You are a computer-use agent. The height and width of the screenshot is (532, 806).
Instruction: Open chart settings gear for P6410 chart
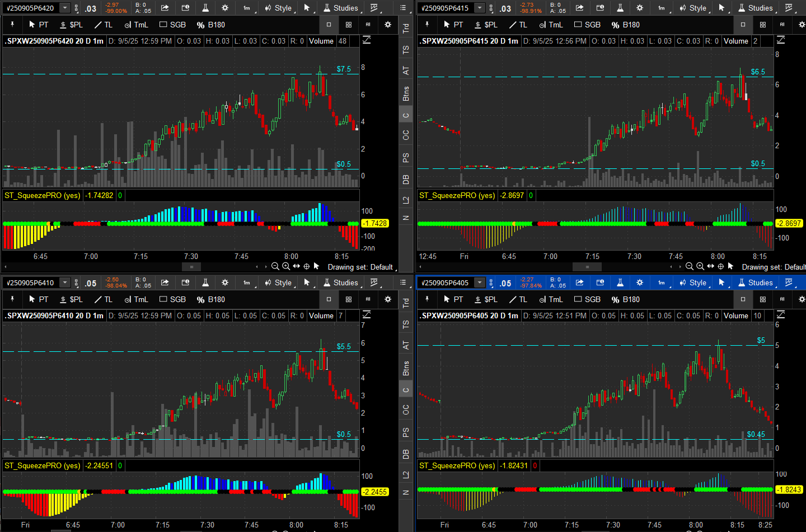click(225, 283)
